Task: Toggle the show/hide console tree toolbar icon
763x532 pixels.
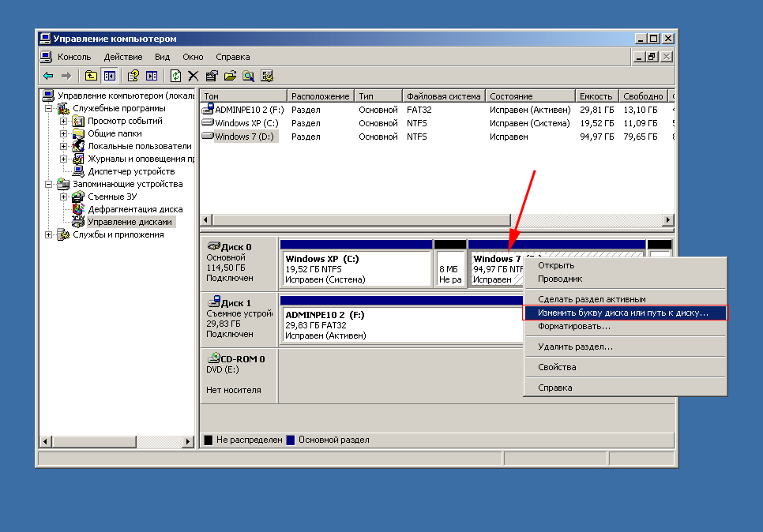Action: pyautogui.click(x=110, y=76)
